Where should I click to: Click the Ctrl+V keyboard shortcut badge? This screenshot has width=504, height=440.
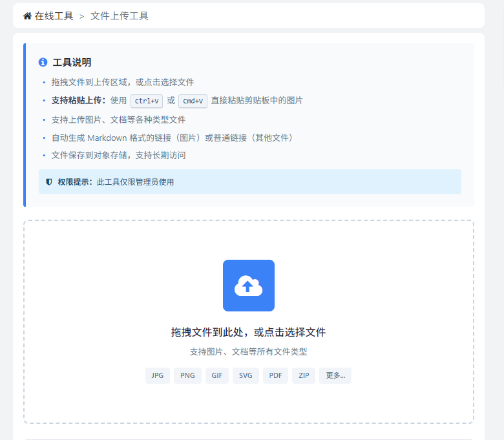(x=147, y=101)
